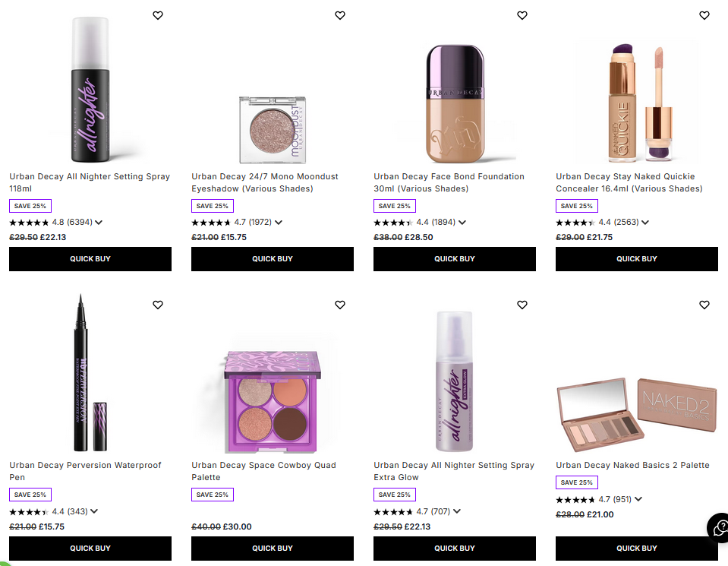Quick Buy the Space Cowboy Quad Palette
Image resolution: width=728 pixels, height=566 pixels.
[272, 548]
